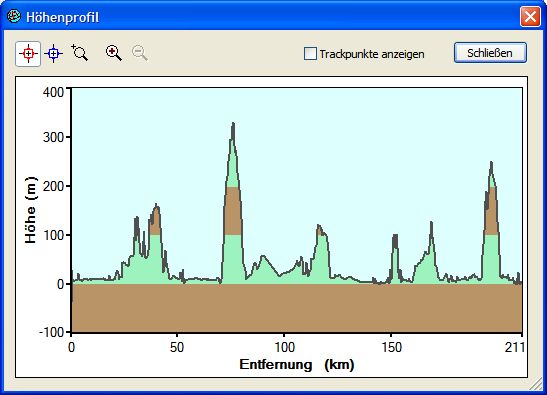Zoom in with the plus magnifier

pyautogui.click(x=114, y=53)
